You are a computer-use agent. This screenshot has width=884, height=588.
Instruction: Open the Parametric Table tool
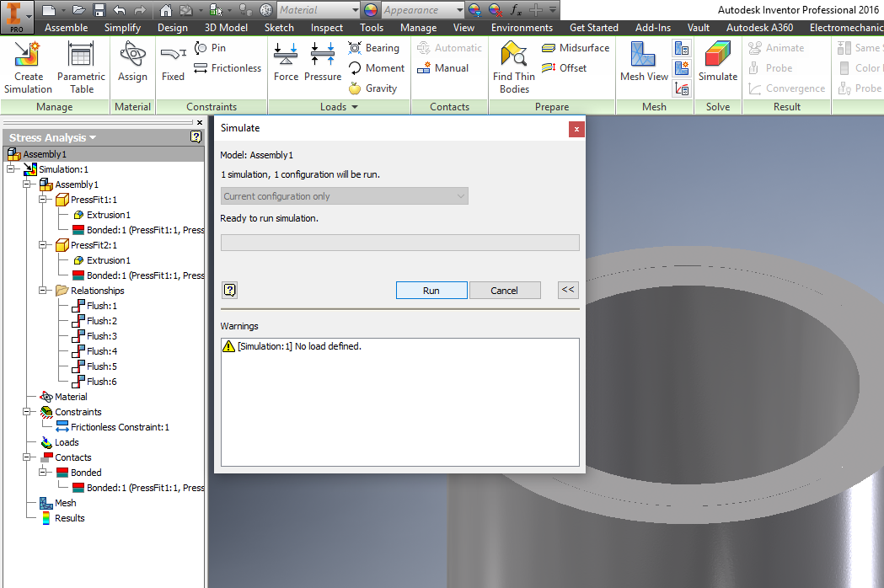(x=81, y=67)
